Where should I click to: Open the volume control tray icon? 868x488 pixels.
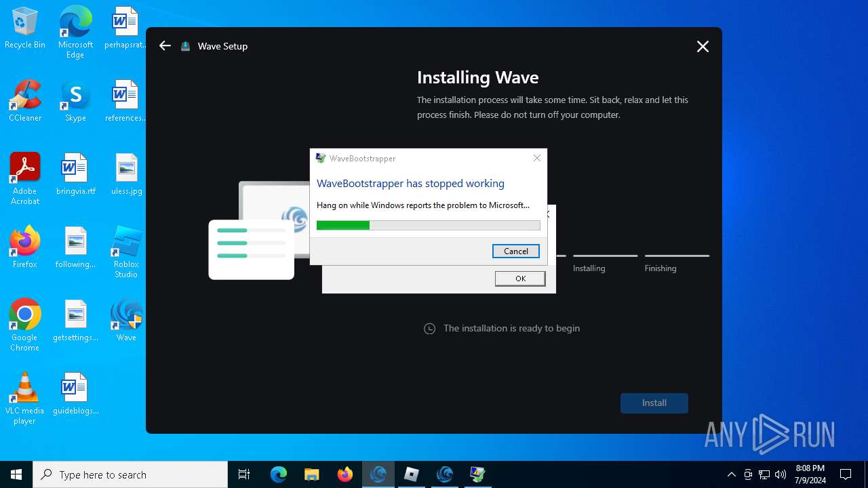781,474
